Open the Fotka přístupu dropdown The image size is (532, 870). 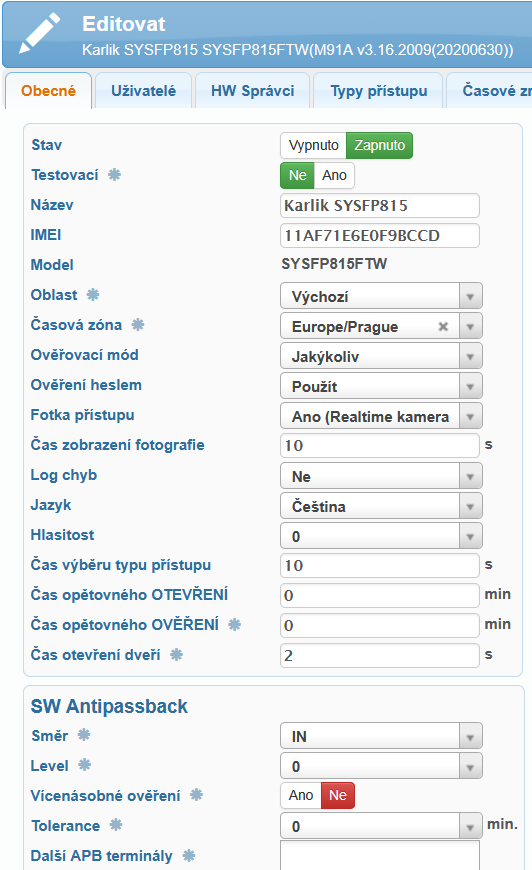coord(381,416)
